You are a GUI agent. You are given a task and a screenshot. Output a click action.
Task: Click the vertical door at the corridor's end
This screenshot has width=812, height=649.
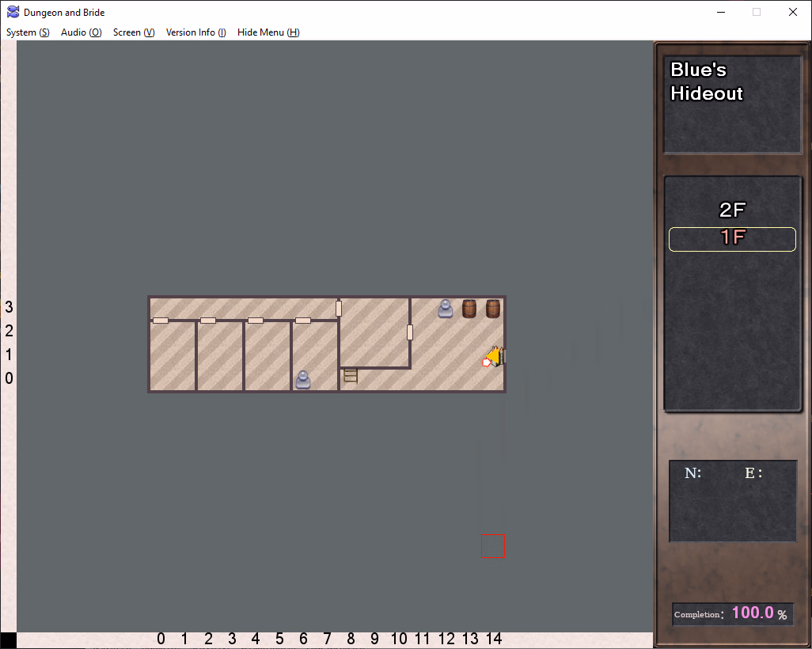pos(339,308)
